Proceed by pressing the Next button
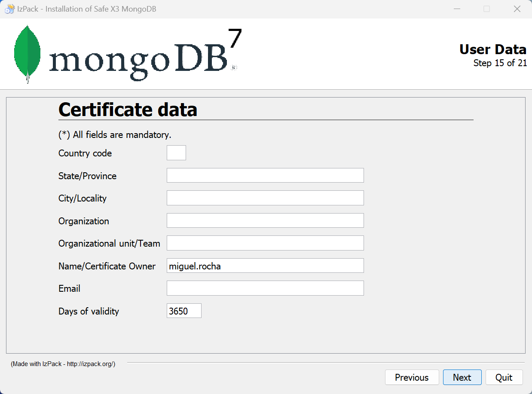 [462, 377]
